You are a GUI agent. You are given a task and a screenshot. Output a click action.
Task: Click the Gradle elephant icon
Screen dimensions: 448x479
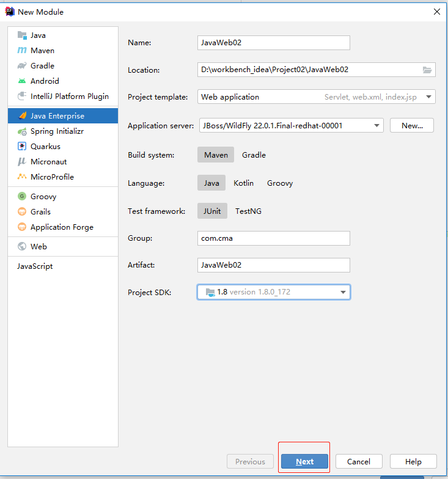[22, 66]
